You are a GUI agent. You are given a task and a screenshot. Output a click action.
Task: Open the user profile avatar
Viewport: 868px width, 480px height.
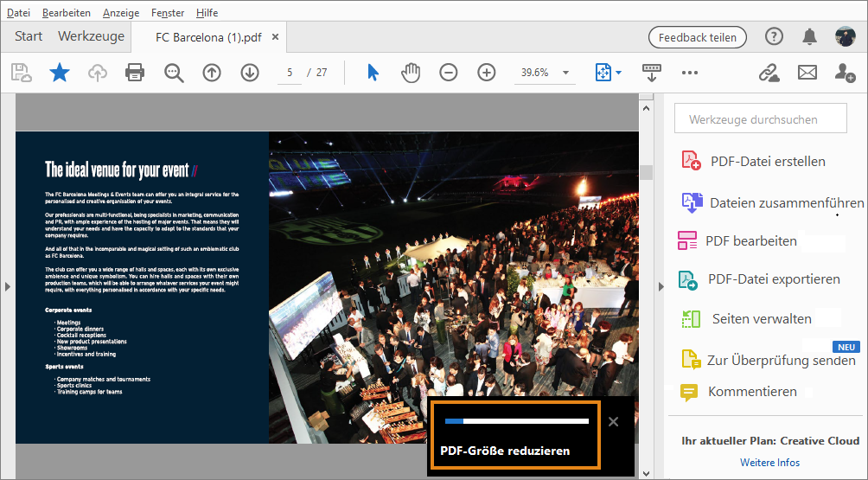pos(846,36)
